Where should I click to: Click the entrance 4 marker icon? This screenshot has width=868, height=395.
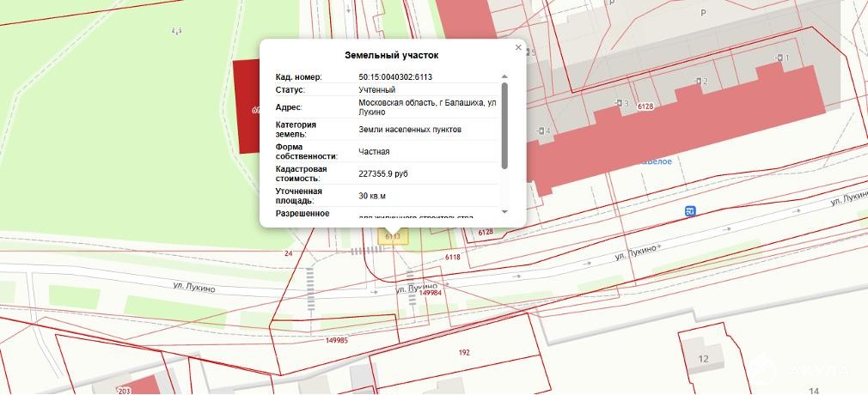540,131
